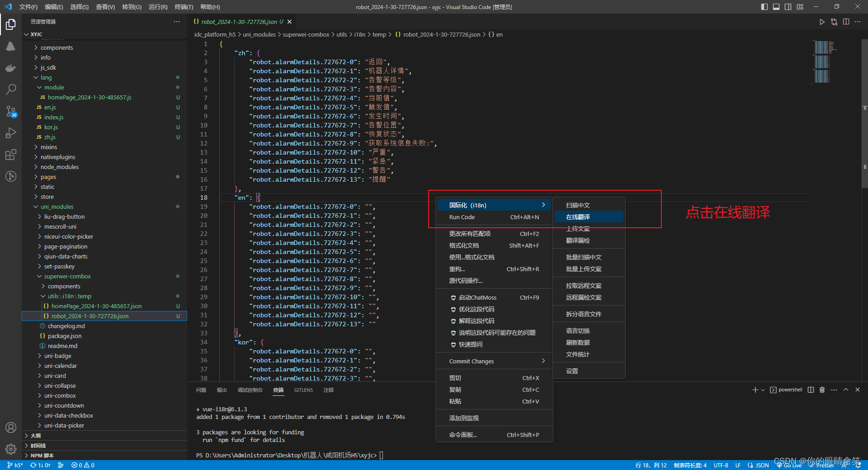The width and height of the screenshot is (868, 470).
Task: Click the h5* git branch status item
Action: (x=15, y=465)
